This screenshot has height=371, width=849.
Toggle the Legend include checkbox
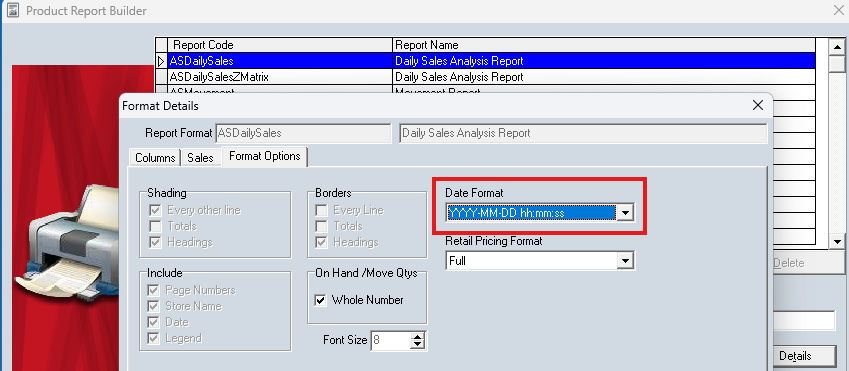pos(154,338)
